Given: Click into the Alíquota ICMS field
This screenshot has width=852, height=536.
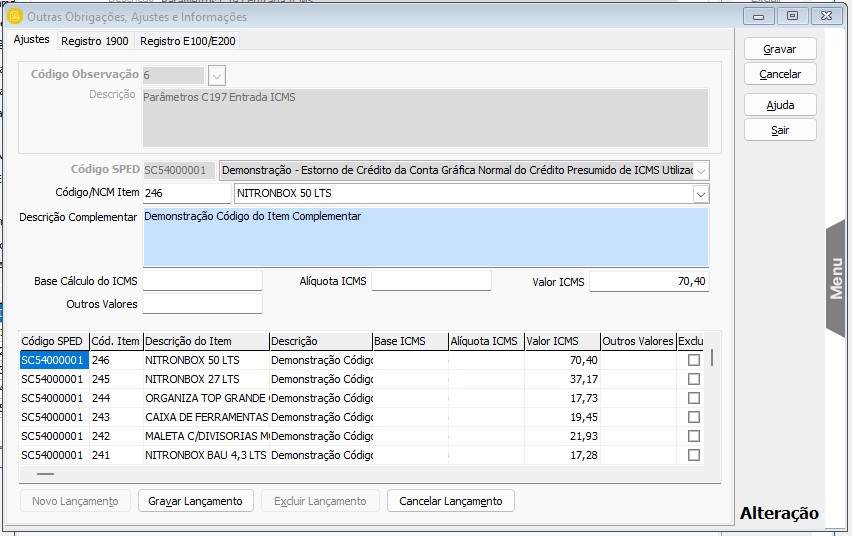Looking at the screenshot, I should [431, 281].
